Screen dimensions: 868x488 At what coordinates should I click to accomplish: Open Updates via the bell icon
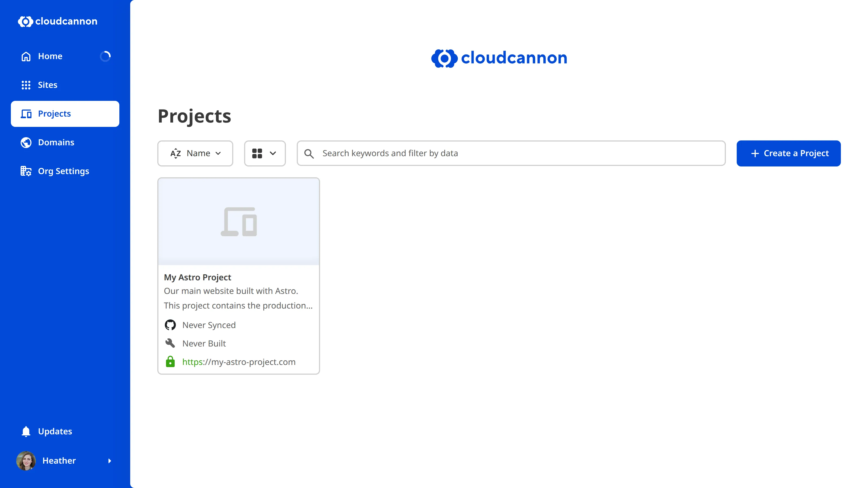(x=26, y=431)
